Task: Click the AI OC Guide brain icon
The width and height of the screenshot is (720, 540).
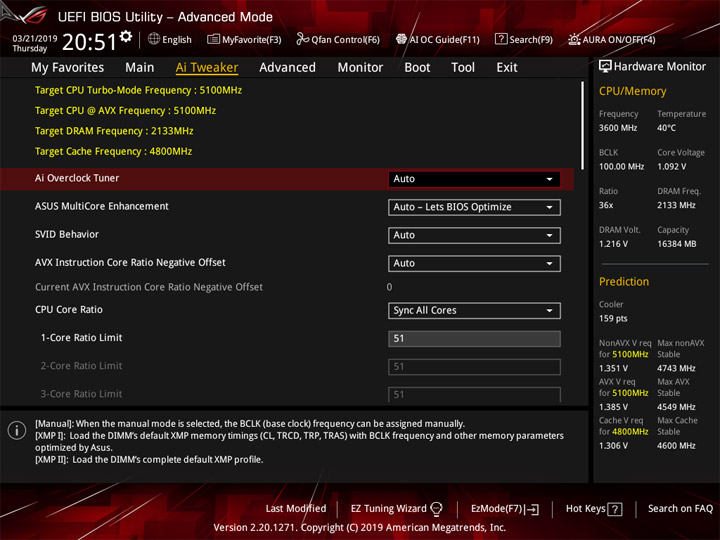Action: [x=401, y=39]
